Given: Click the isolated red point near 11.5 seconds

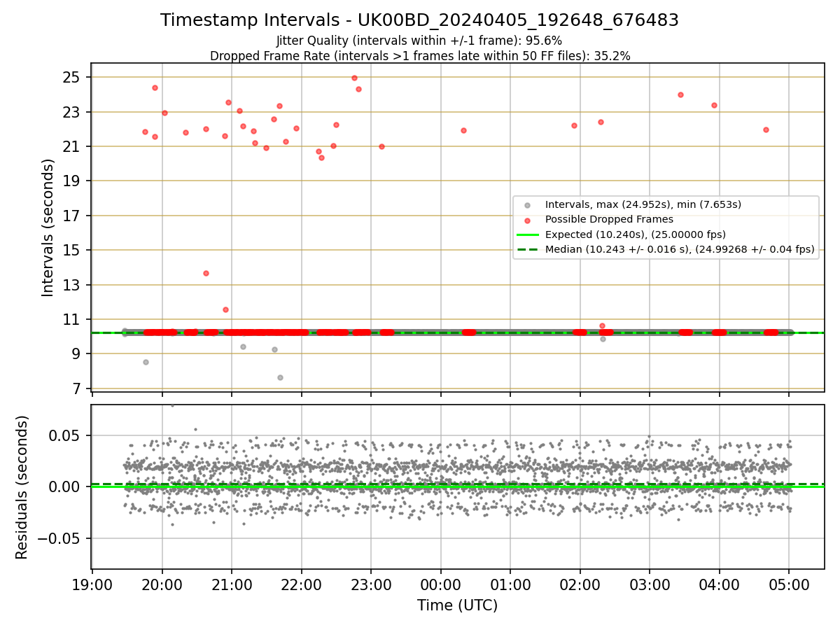Looking at the screenshot, I should (225, 309).
